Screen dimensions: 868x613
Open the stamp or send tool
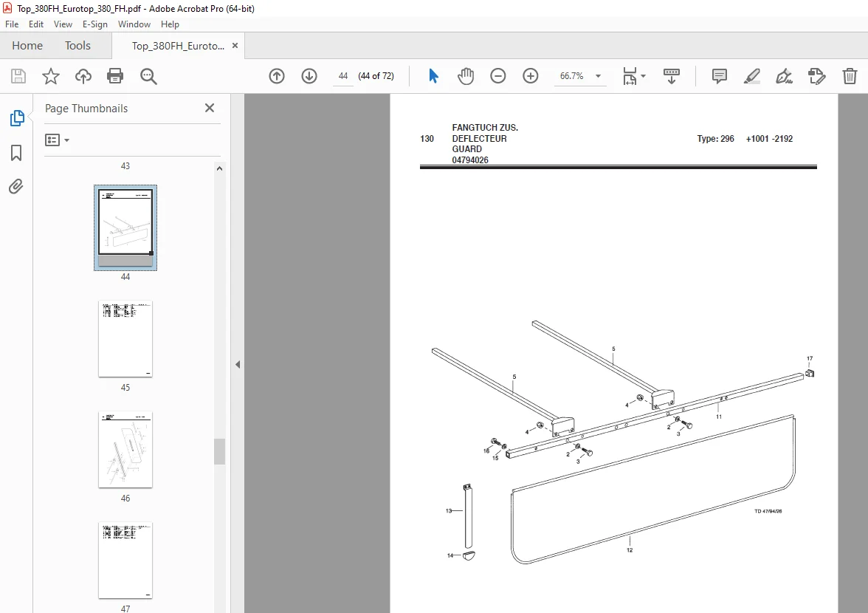816,76
